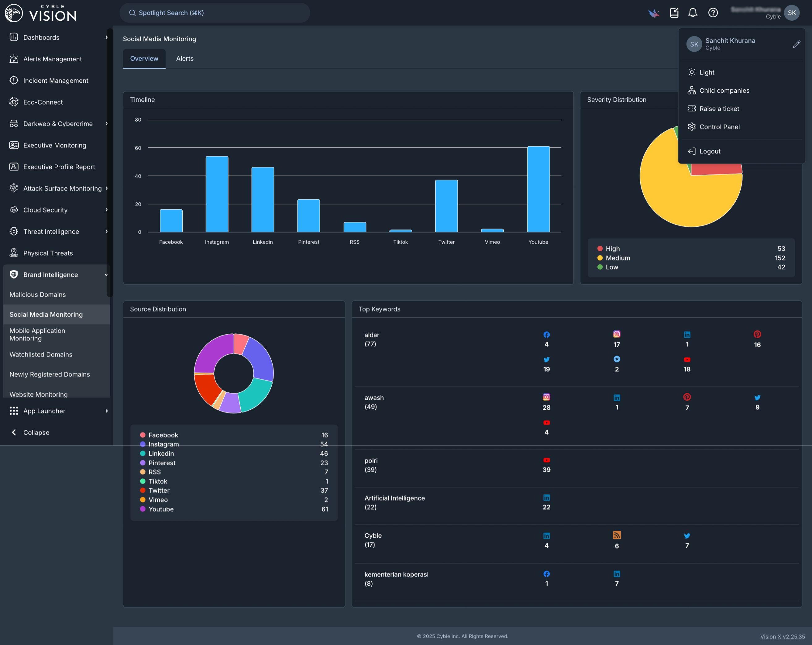Click Cyble row Twitter icon
The height and width of the screenshot is (645, 812).
tap(687, 536)
